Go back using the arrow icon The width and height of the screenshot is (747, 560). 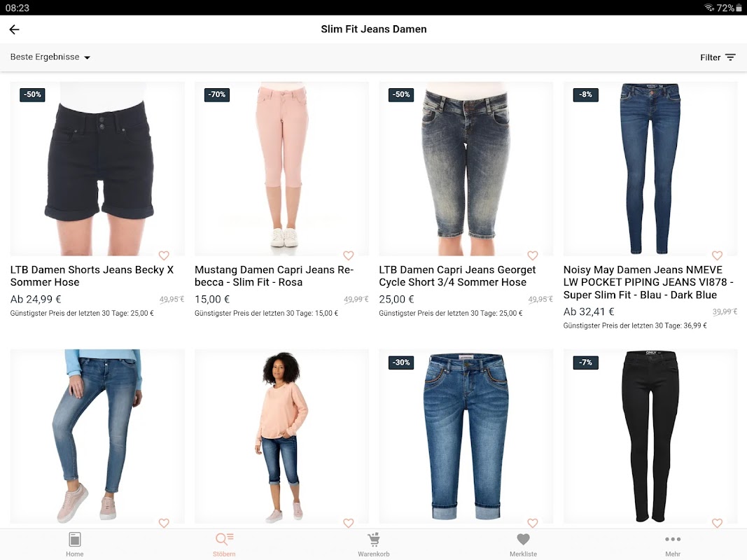[x=14, y=29]
